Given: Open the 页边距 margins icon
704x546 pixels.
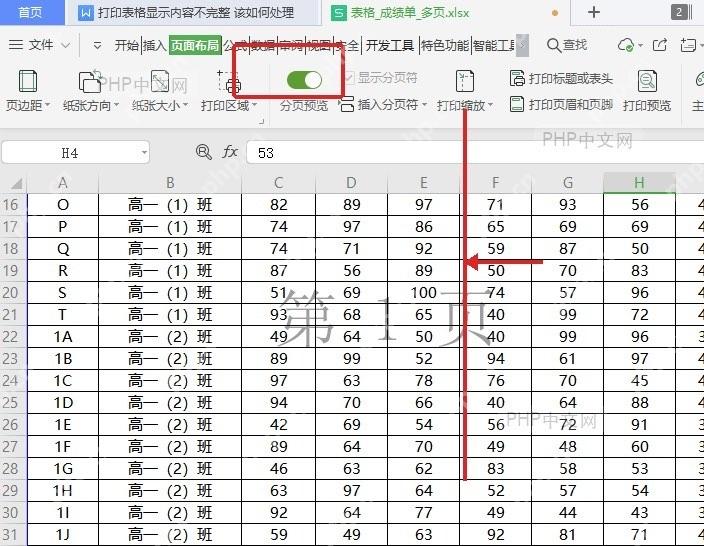Looking at the screenshot, I should pyautogui.click(x=27, y=81).
